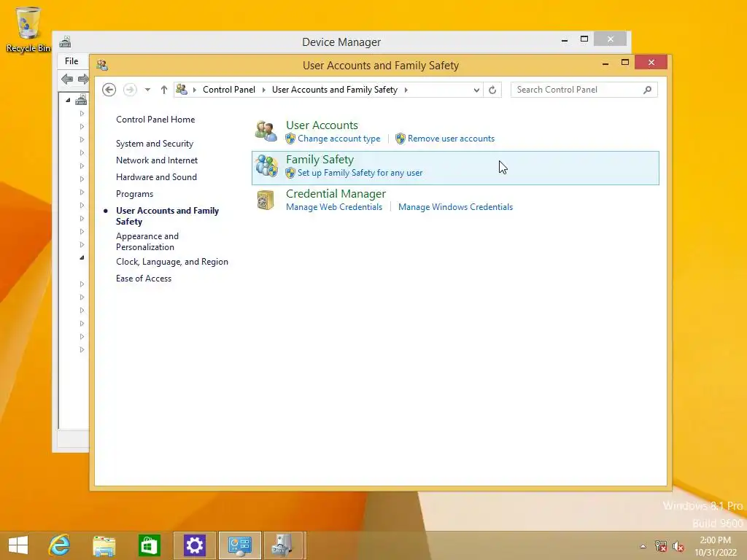Click Change account type link
Screen dimensions: 747x560
pyautogui.click(x=338, y=139)
